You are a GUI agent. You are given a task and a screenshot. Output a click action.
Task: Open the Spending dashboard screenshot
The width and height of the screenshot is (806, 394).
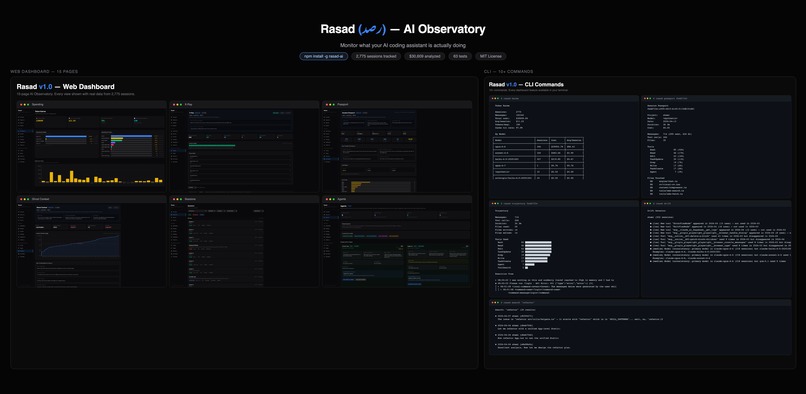tap(91, 147)
